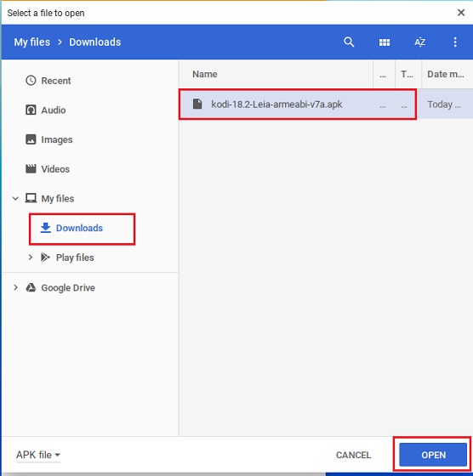Collapse the My files tree
The image size is (473, 476).
coord(15,198)
